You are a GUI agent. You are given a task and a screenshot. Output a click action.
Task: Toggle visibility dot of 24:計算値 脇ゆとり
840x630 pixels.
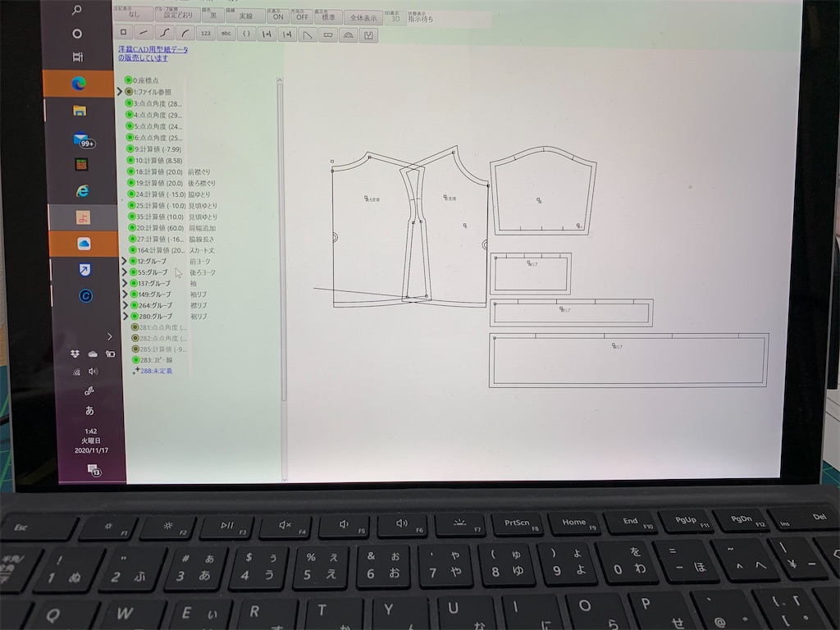(131, 194)
